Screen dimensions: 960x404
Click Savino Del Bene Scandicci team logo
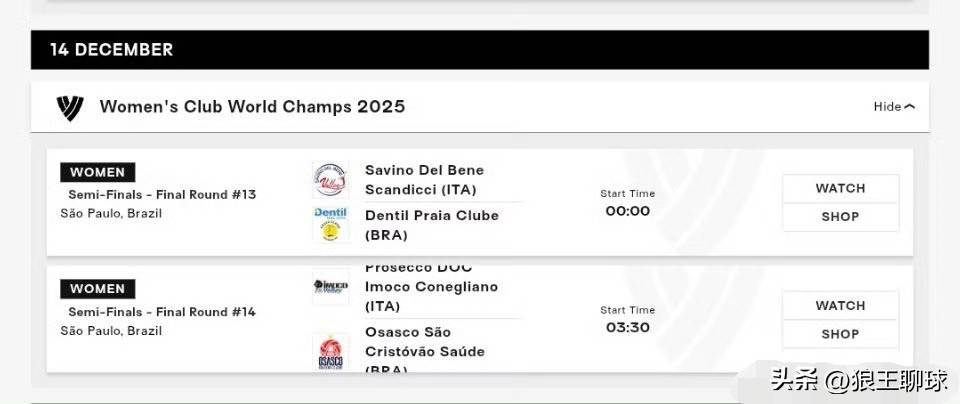[x=331, y=180]
